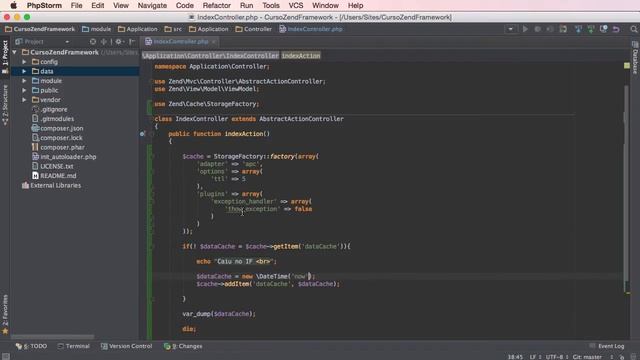The width and height of the screenshot is (640, 360).
Task: Expand the public folder arrow
Action: tap(24, 90)
